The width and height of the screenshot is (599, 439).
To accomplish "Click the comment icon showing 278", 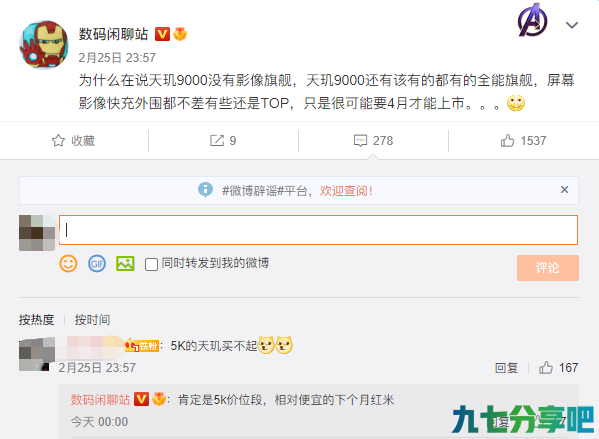I will 360,141.
